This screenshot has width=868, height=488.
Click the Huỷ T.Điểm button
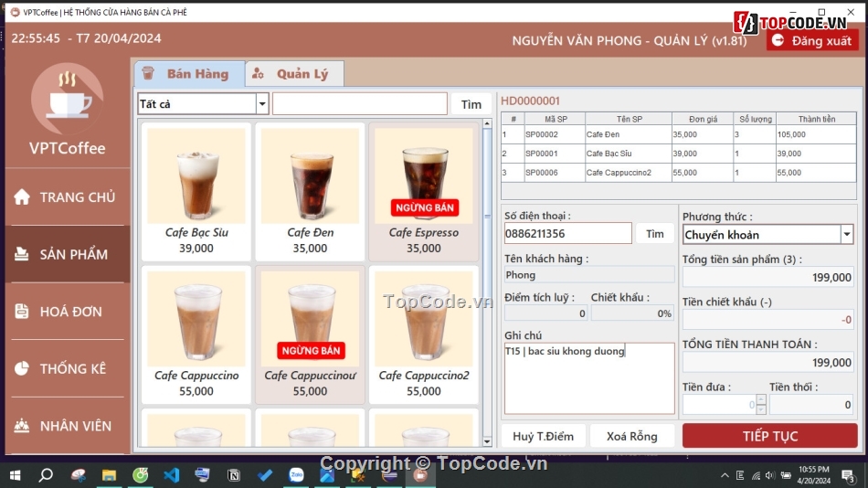(544, 436)
